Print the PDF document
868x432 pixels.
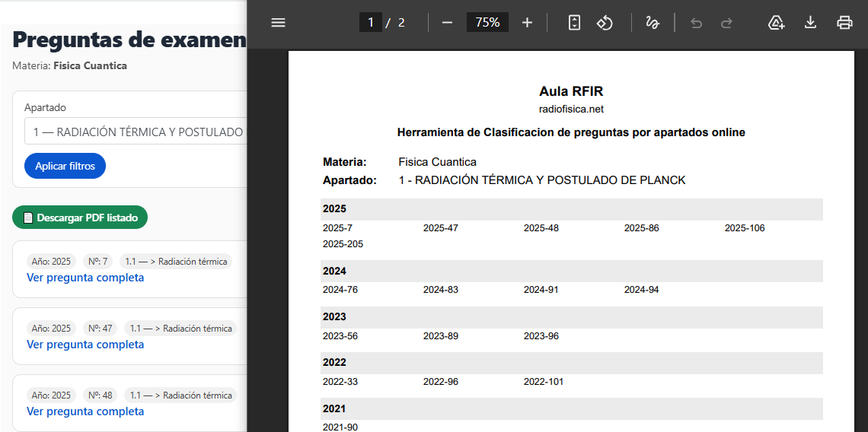click(844, 23)
